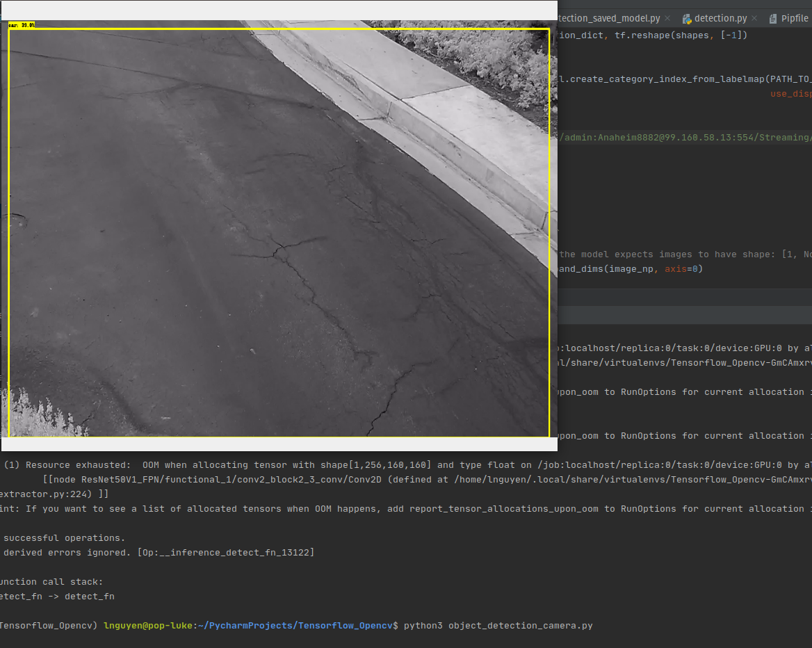The image size is (812, 648).
Task: Click the car 99.0% detection label
Action: (22, 25)
